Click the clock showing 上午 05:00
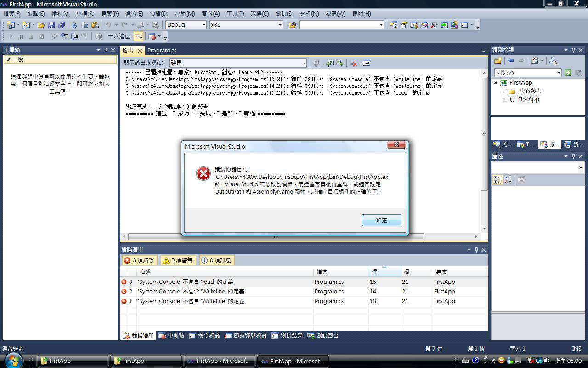 click(x=568, y=361)
